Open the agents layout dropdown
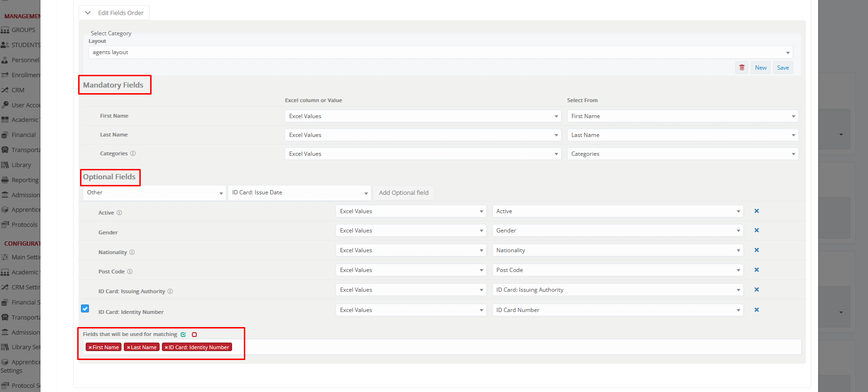This screenshot has height=392, width=868. [x=440, y=52]
